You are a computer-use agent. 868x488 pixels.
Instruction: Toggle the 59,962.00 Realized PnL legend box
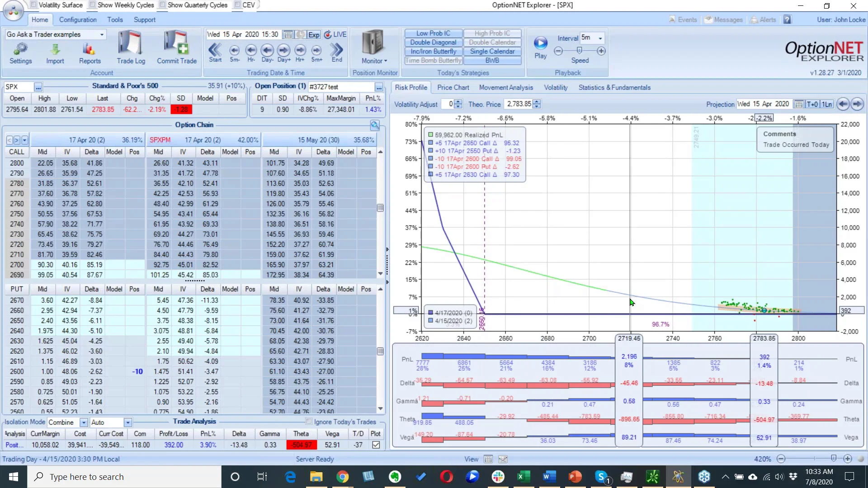431,135
